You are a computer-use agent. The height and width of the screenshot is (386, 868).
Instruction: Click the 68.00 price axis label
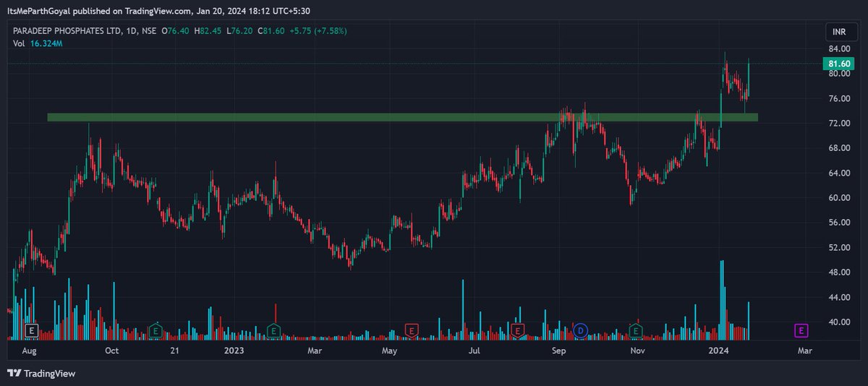click(838, 148)
